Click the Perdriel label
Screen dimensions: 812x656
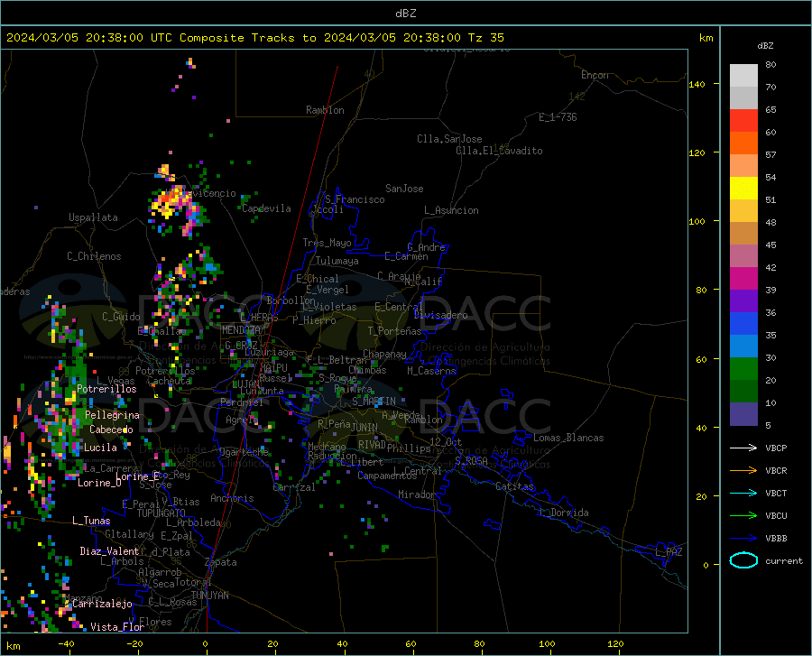pyautogui.click(x=242, y=402)
